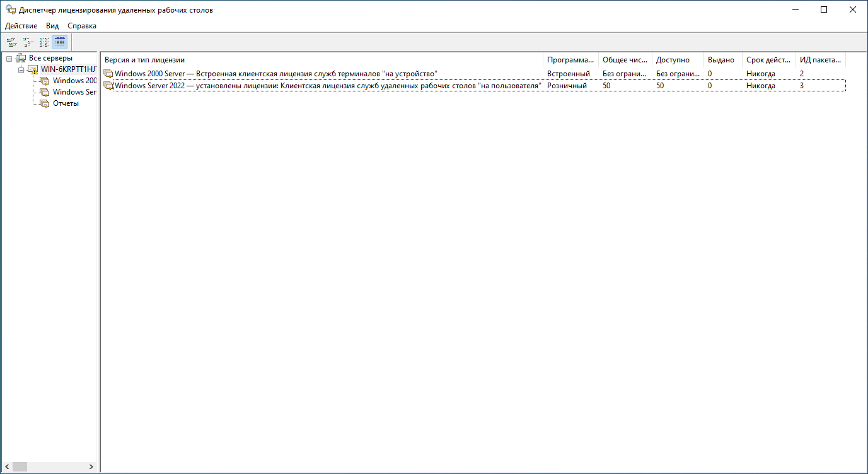This screenshot has height=474, width=868.
Task: Click Выдано value 0 in Windows Server 2022 row
Action: pyautogui.click(x=710, y=85)
